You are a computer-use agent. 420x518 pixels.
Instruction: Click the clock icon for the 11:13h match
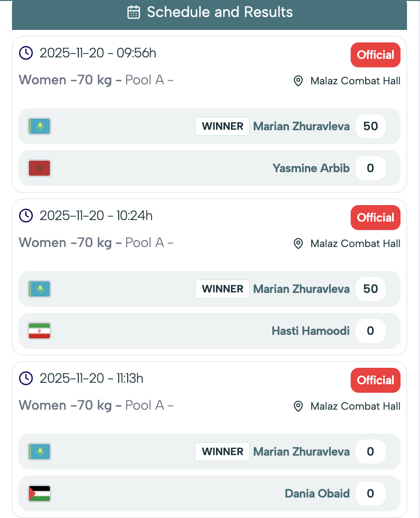(x=25, y=378)
